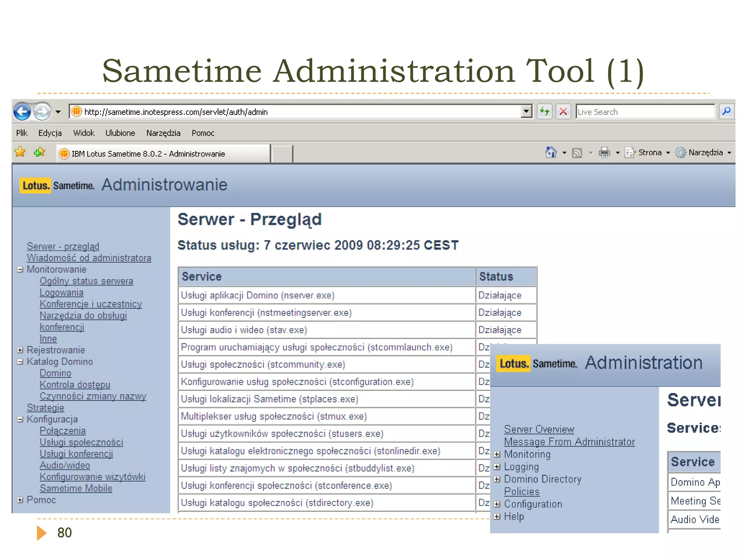Viewport: 747px width, 560px height.
Task: Collapse the Monitorowanie tree node
Action: tap(20, 269)
